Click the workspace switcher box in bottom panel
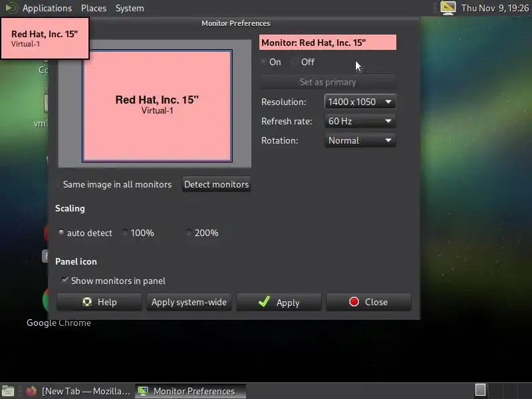The image size is (532, 399). point(480,390)
